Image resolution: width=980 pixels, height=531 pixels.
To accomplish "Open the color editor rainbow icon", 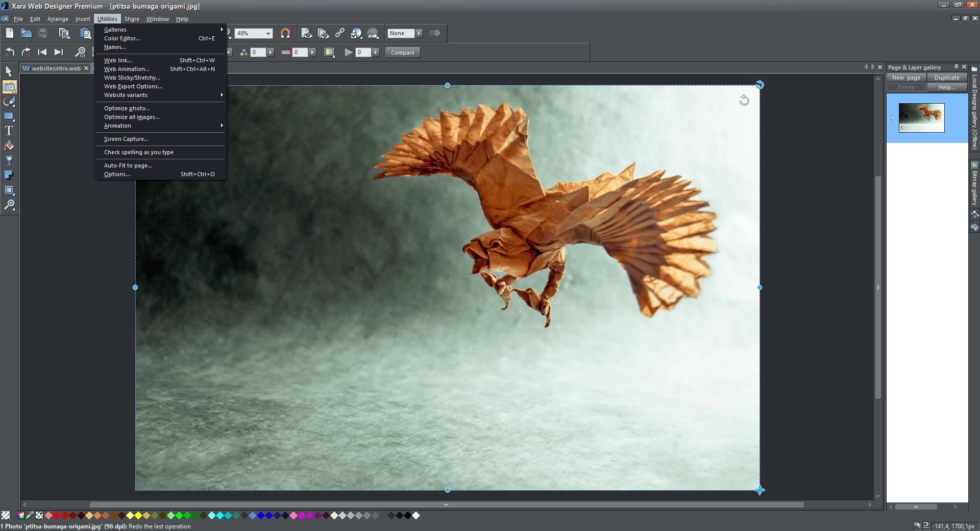I will pos(21,516).
